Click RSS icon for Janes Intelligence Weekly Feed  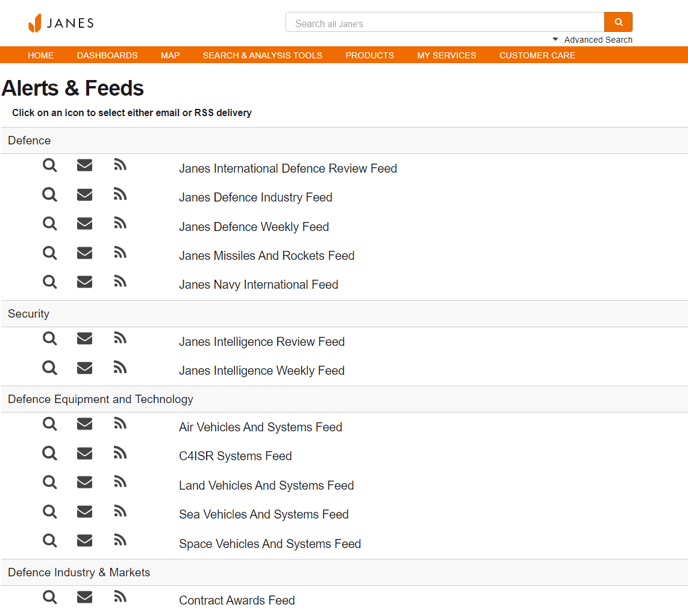pos(120,367)
